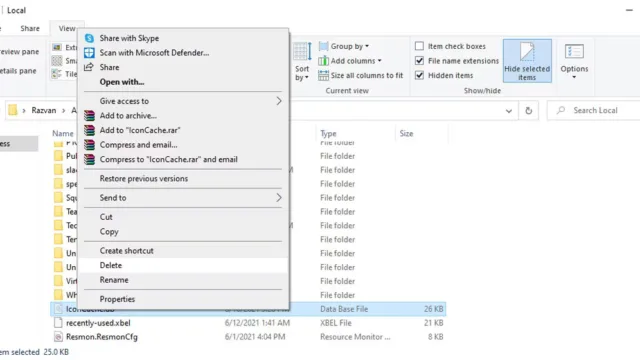Select the Resmon.ResmonCfg file name

(x=102, y=337)
